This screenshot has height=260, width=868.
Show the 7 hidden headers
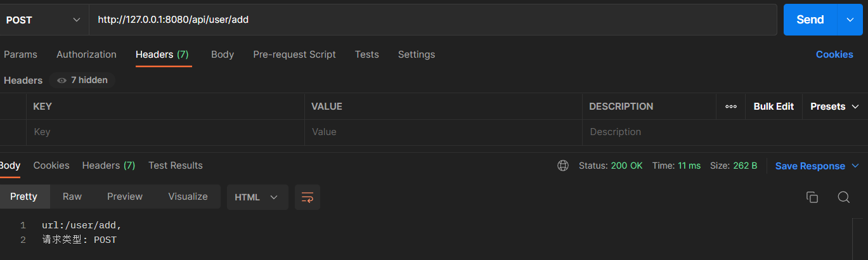coord(82,81)
